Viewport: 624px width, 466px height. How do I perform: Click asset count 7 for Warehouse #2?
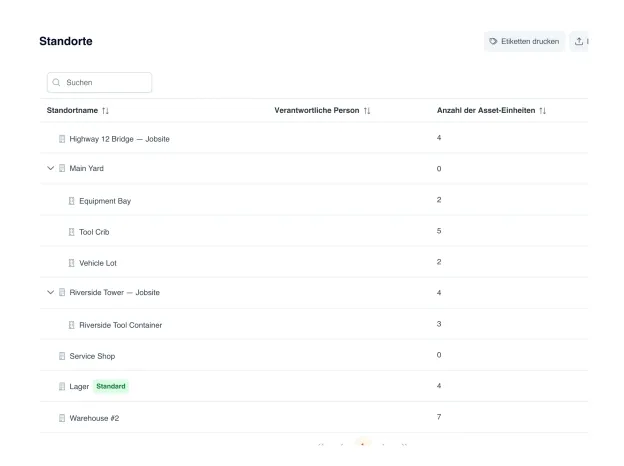pyautogui.click(x=439, y=417)
